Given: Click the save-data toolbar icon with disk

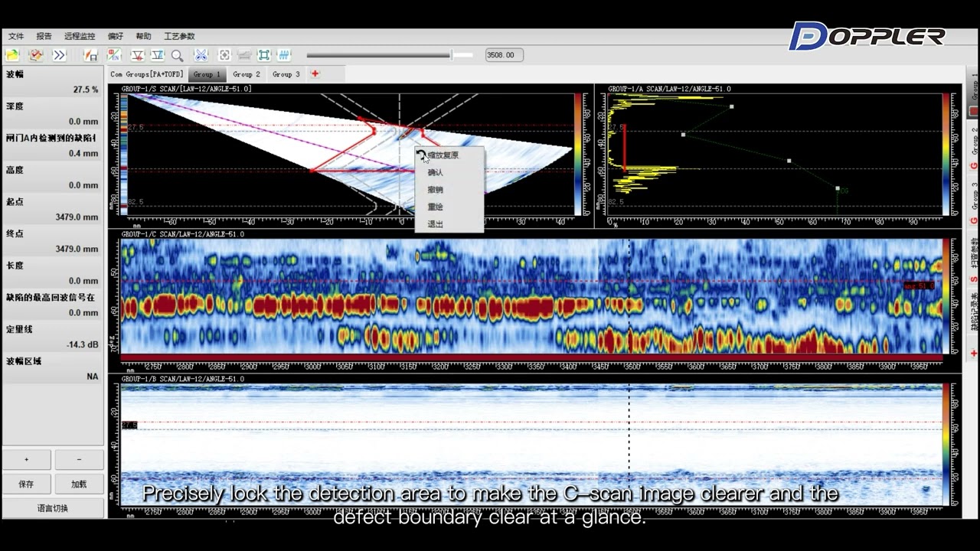Looking at the screenshot, I should pos(91,55).
